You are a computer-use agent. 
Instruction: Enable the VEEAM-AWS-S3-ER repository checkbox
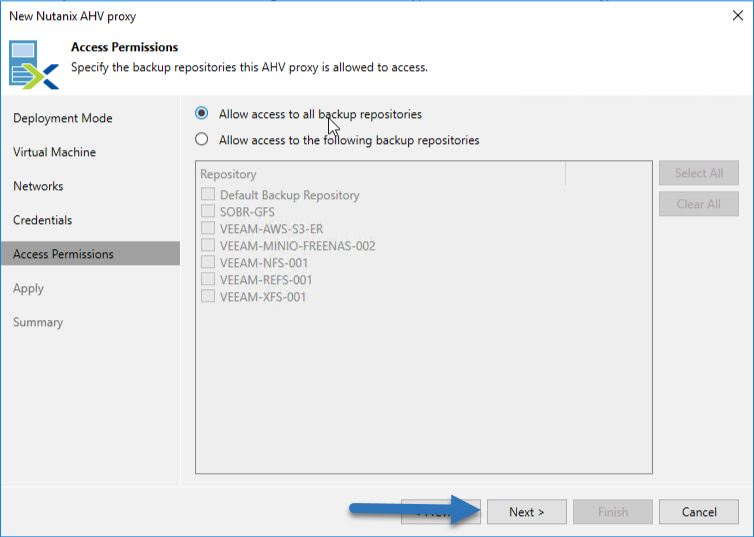click(x=208, y=228)
